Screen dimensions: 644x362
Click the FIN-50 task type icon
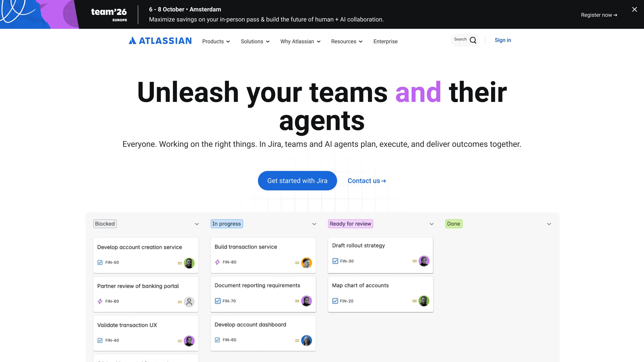pos(100,262)
